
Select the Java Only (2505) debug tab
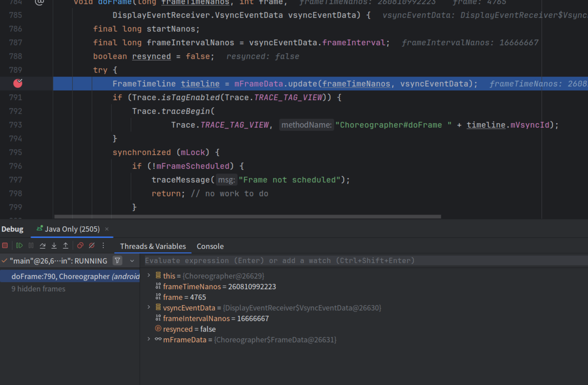pyautogui.click(x=72, y=229)
